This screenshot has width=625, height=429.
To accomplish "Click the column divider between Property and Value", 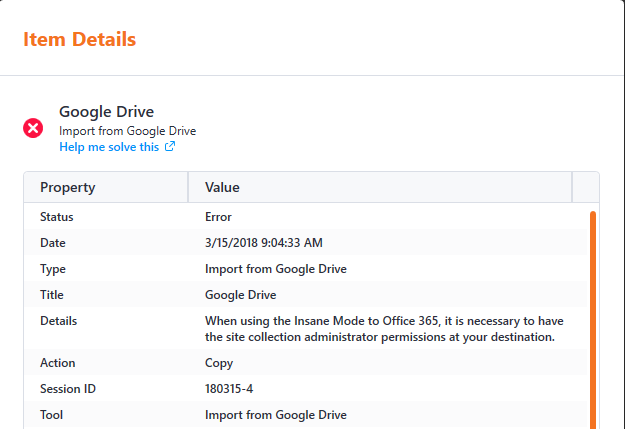I will 188,187.
